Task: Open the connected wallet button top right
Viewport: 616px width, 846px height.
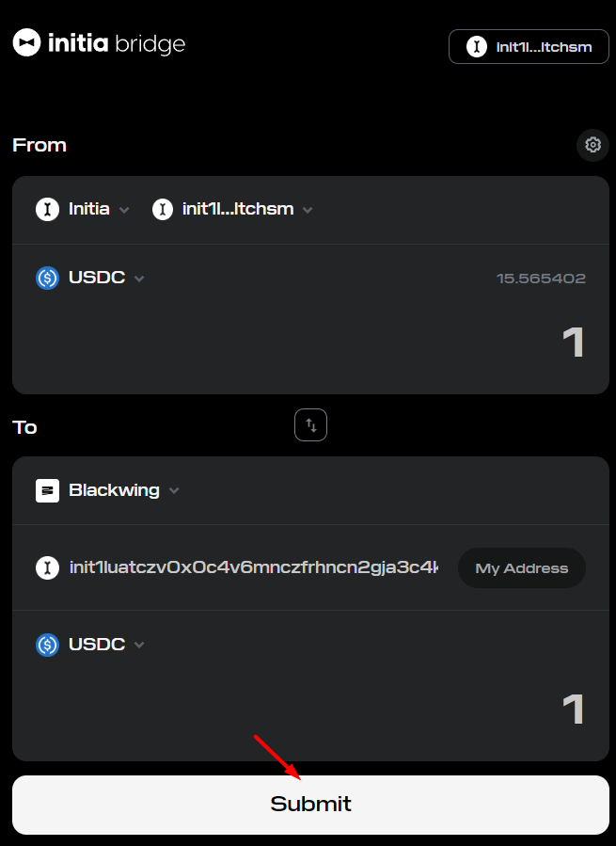Action: click(x=529, y=47)
